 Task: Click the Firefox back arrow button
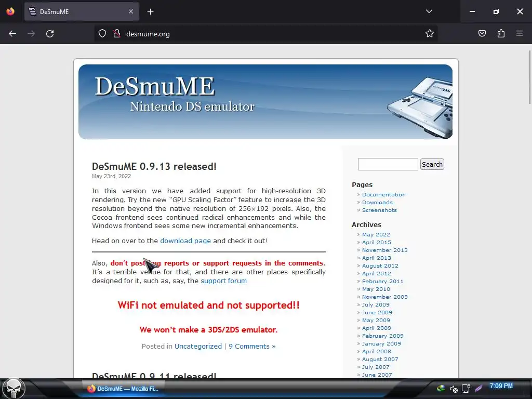point(12,34)
